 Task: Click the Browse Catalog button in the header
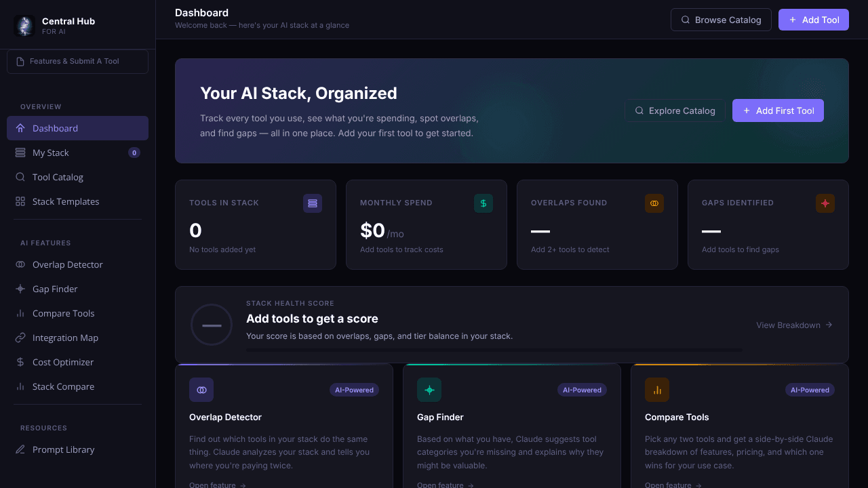tap(721, 20)
